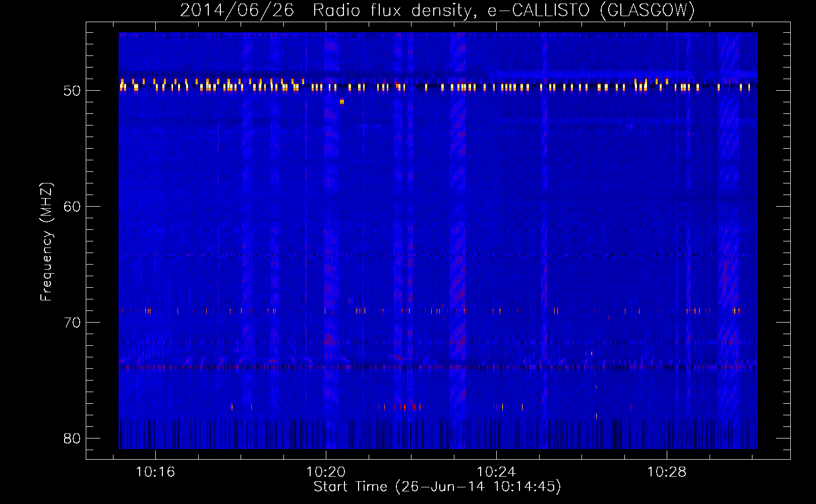Viewport: 816px width, 504px height.
Task: Click the 10:16 time tick label
Action: click(155, 472)
